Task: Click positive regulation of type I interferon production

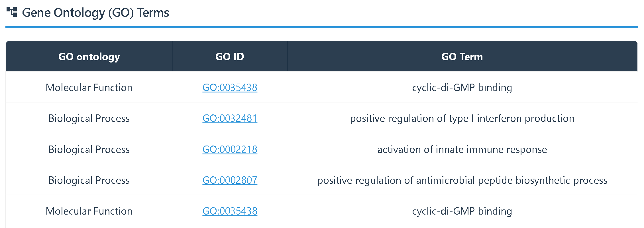Action: click(x=462, y=118)
